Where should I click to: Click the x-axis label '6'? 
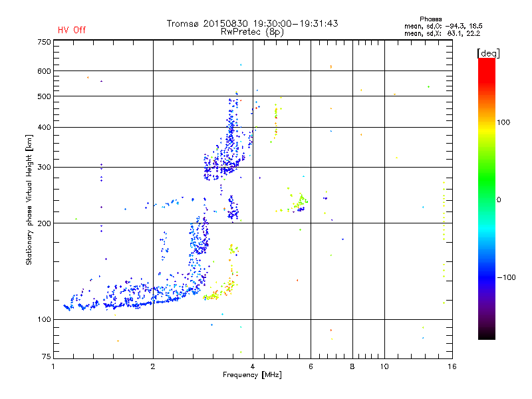click(311, 366)
